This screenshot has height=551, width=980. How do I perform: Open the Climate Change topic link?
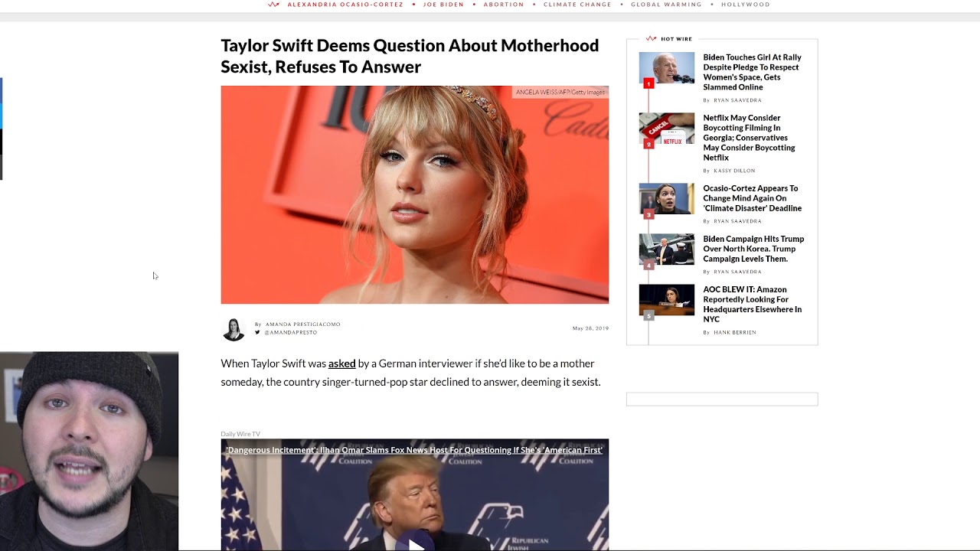tap(577, 5)
